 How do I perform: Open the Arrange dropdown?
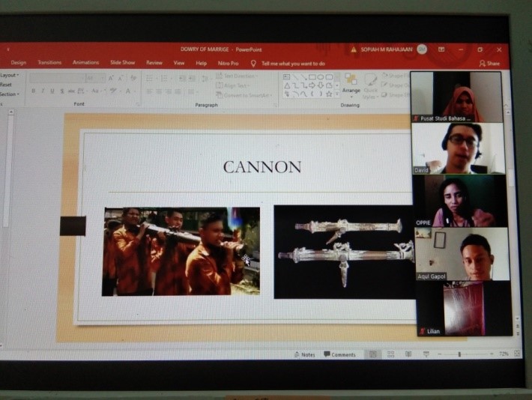[351, 86]
